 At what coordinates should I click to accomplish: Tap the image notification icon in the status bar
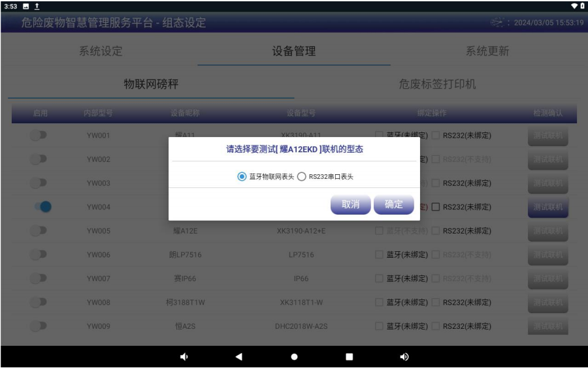(26, 6)
